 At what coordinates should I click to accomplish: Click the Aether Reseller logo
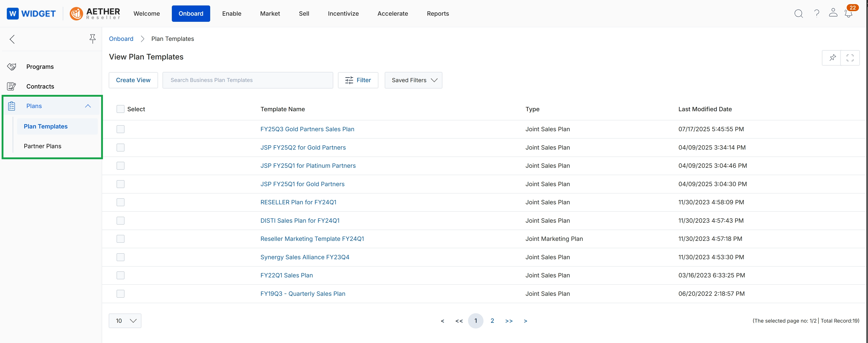(95, 13)
